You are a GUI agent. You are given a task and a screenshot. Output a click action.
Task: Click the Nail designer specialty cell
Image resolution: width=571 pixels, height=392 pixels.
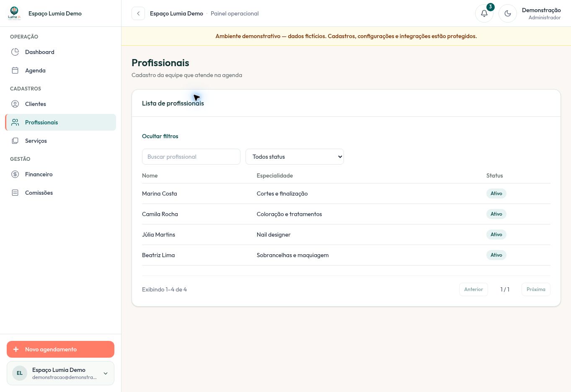tap(274, 235)
